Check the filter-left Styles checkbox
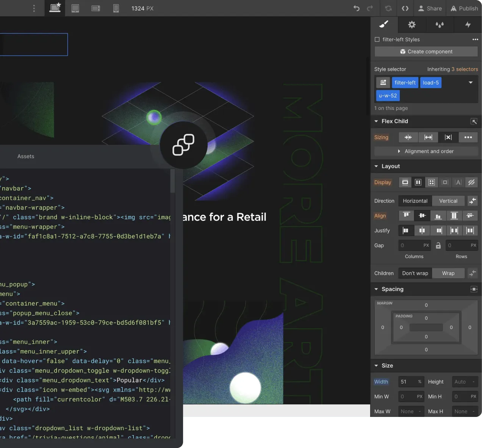 (x=377, y=39)
